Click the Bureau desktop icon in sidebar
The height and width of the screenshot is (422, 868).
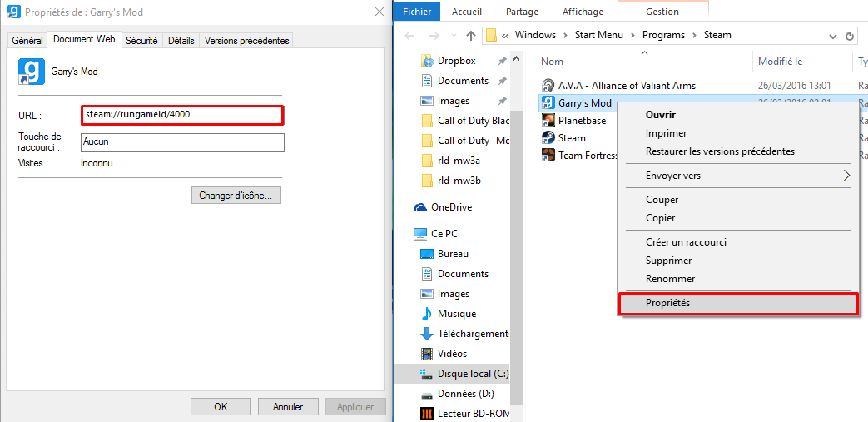coord(427,254)
